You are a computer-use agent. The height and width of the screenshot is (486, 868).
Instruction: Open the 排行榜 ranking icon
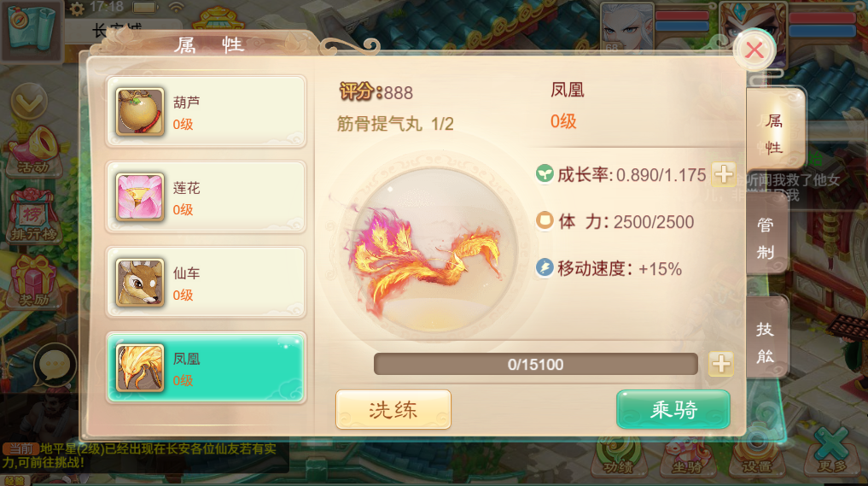pos(33,216)
